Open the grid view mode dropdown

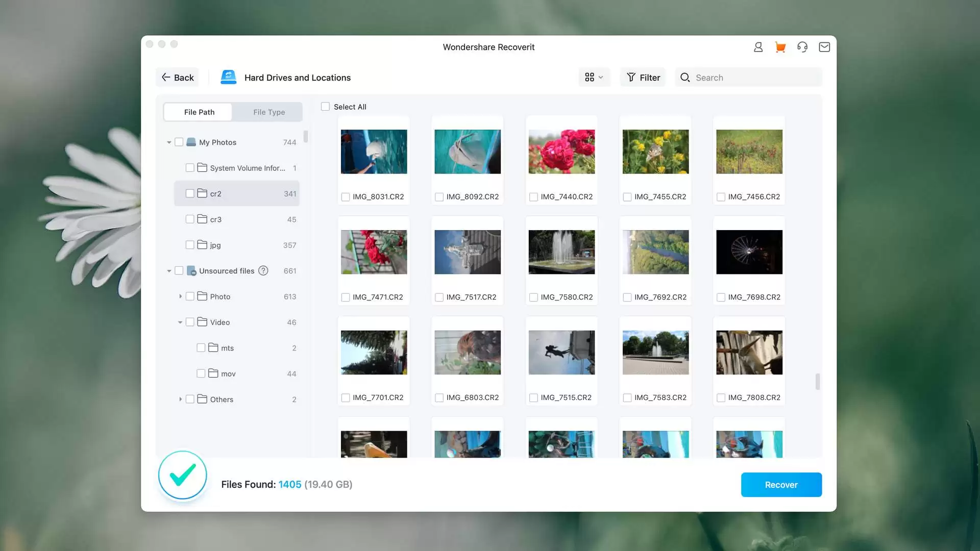point(594,78)
